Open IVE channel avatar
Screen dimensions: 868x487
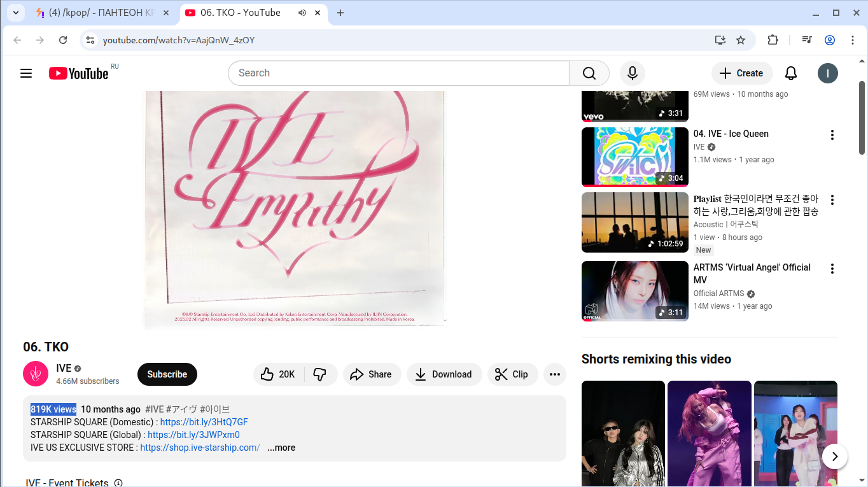tap(36, 374)
